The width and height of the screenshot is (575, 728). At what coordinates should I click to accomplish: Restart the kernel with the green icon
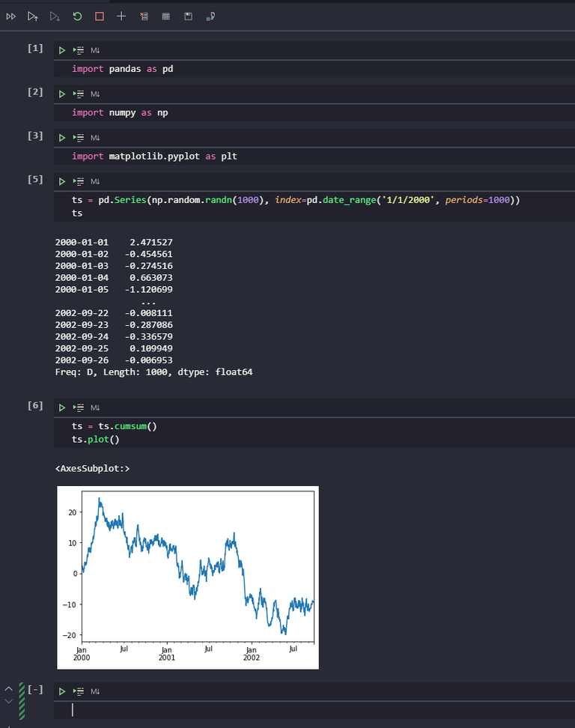[x=77, y=16]
